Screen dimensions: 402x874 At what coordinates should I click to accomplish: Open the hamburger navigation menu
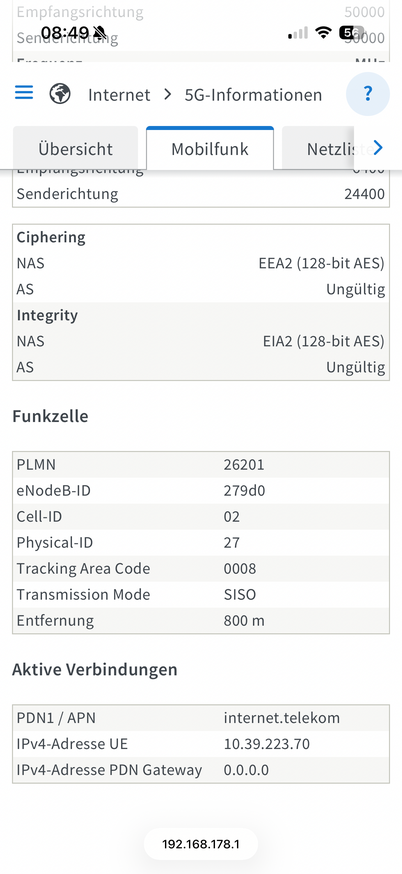(x=24, y=93)
